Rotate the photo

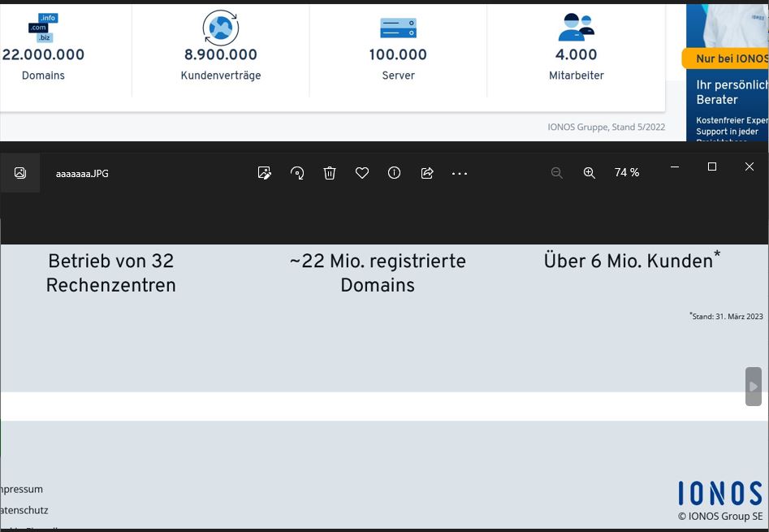pos(297,173)
